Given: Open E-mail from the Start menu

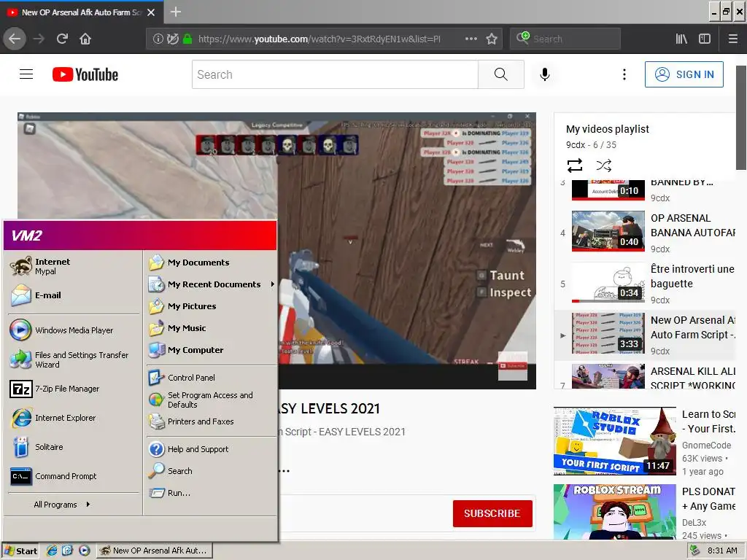Looking at the screenshot, I should pos(74,295).
